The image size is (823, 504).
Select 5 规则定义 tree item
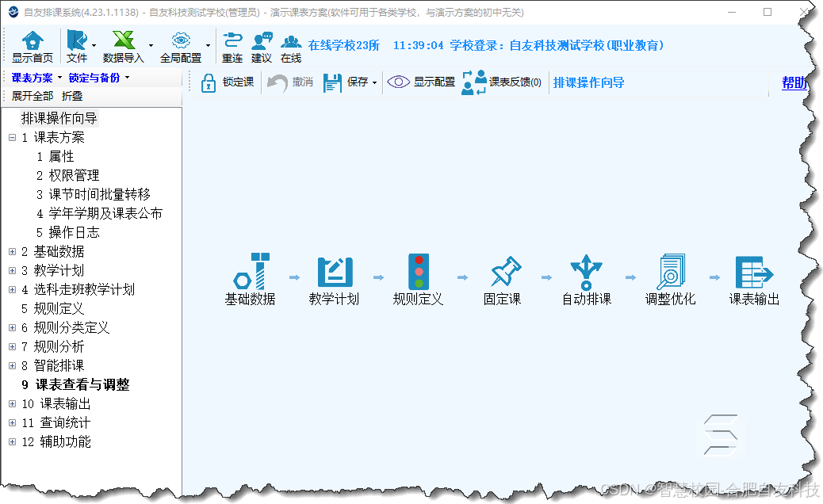(x=52, y=308)
